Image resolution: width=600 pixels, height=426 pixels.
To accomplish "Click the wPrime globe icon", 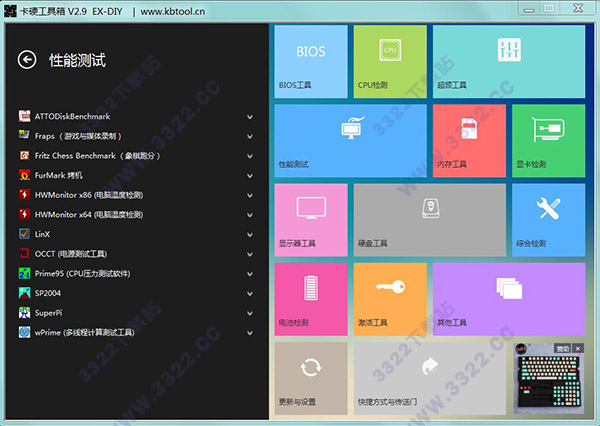I will click(x=24, y=332).
